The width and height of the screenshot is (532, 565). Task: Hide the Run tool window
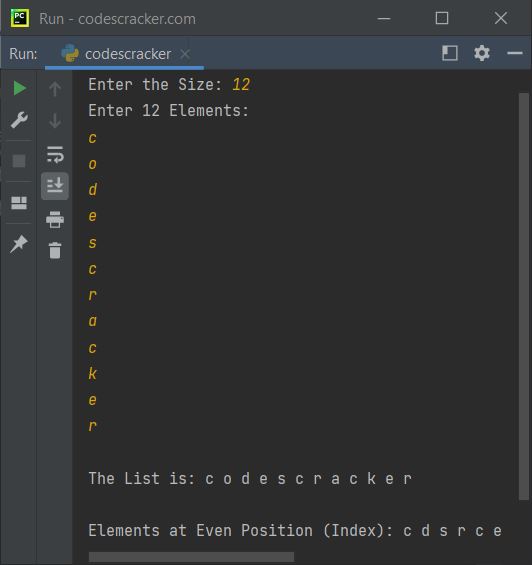click(515, 53)
